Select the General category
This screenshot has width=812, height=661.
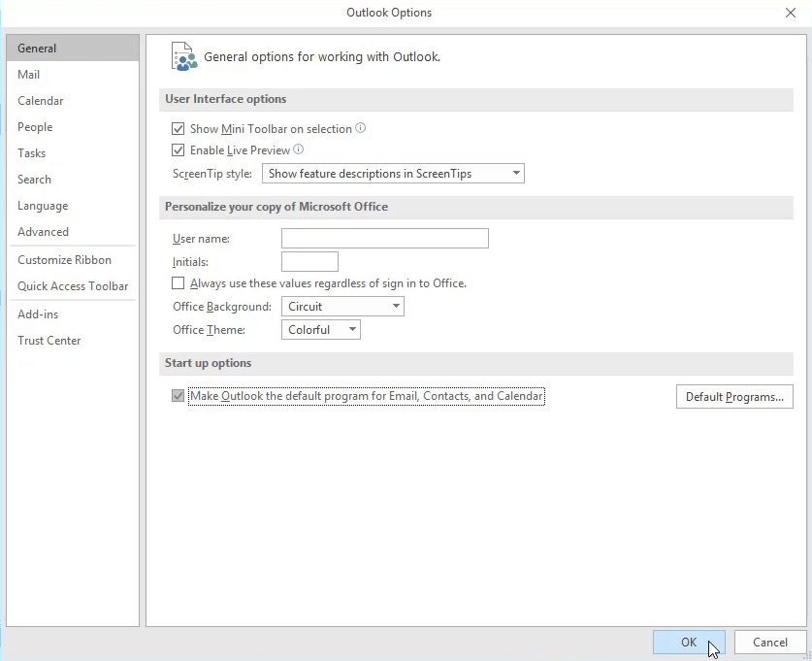coord(73,48)
